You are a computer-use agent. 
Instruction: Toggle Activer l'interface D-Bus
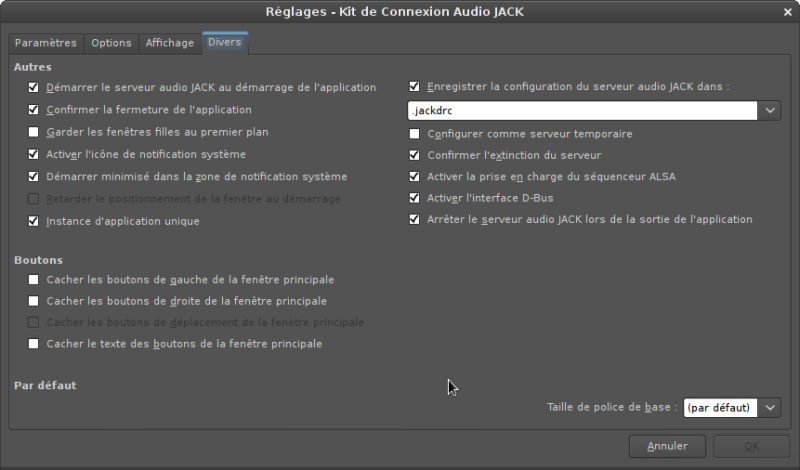point(414,198)
